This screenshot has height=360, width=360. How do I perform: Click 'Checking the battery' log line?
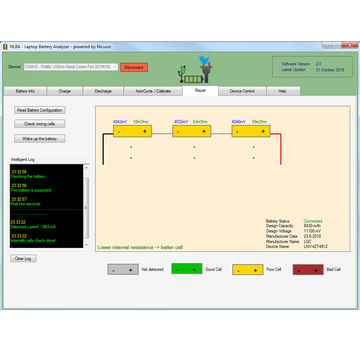tap(30, 176)
